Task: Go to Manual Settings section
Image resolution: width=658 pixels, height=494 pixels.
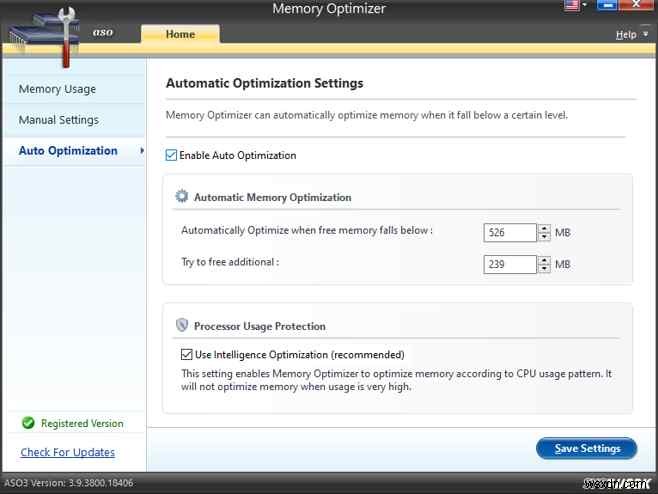Action: click(x=58, y=120)
